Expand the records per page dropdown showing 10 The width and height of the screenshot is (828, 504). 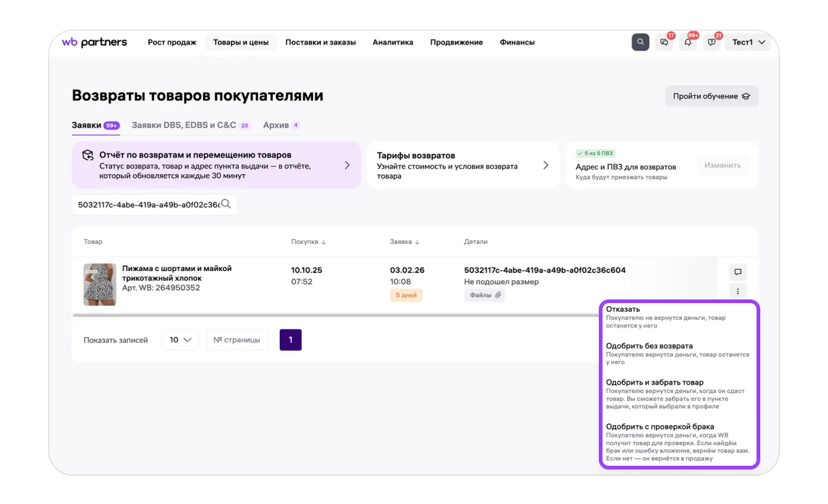pos(181,340)
